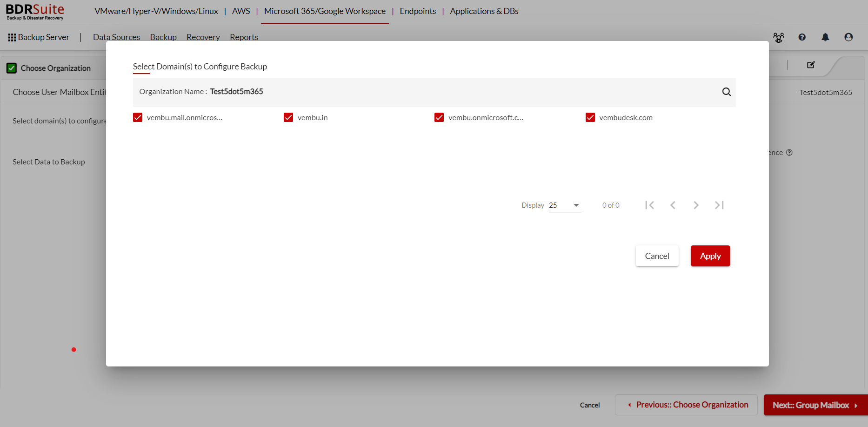Uncheck vembudesk.com domain checkbox

pyautogui.click(x=590, y=117)
